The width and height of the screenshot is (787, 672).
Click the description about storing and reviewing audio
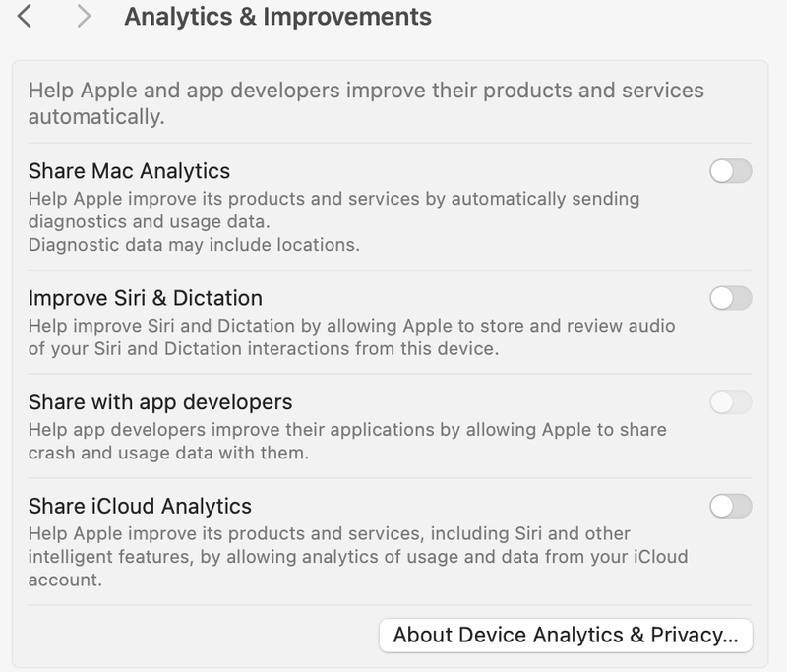tap(351, 325)
